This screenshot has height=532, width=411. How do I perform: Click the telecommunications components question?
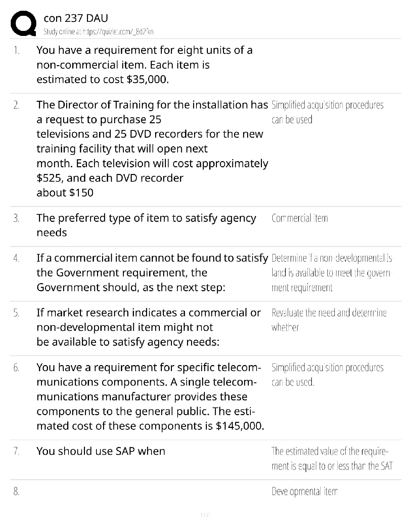pyautogui.click(x=150, y=396)
